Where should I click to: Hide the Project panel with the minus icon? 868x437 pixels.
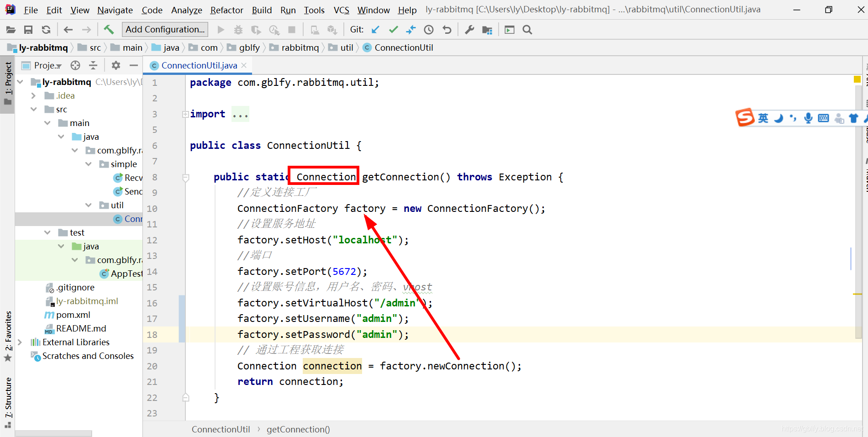pos(134,65)
